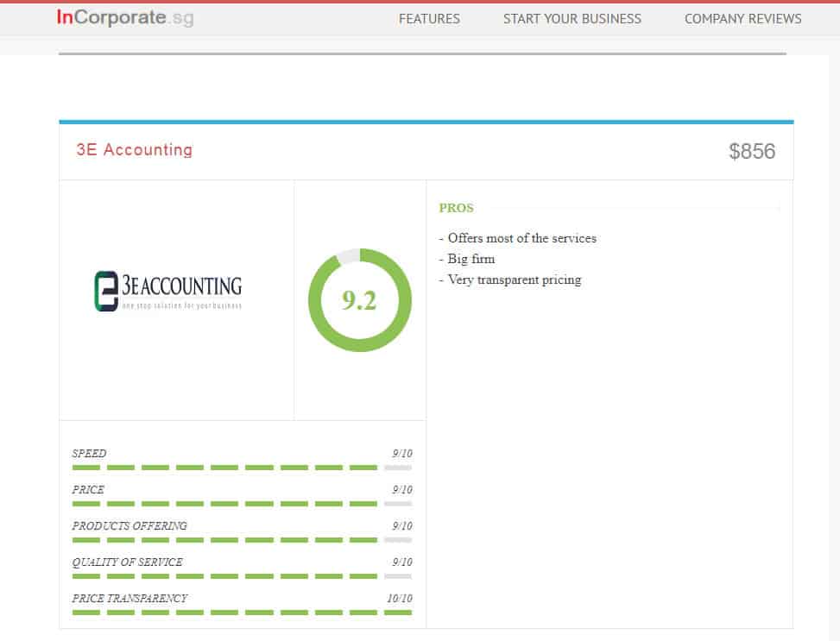The image size is (840, 641).
Task: Click the 9/10 score for PRODUCTS OFFERING
Action: [x=402, y=526]
